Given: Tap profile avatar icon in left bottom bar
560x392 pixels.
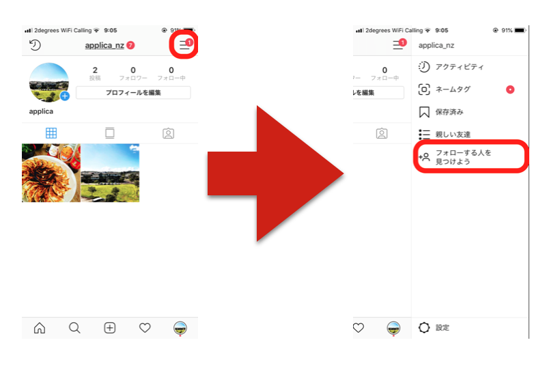Looking at the screenshot, I should pyautogui.click(x=180, y=328).
